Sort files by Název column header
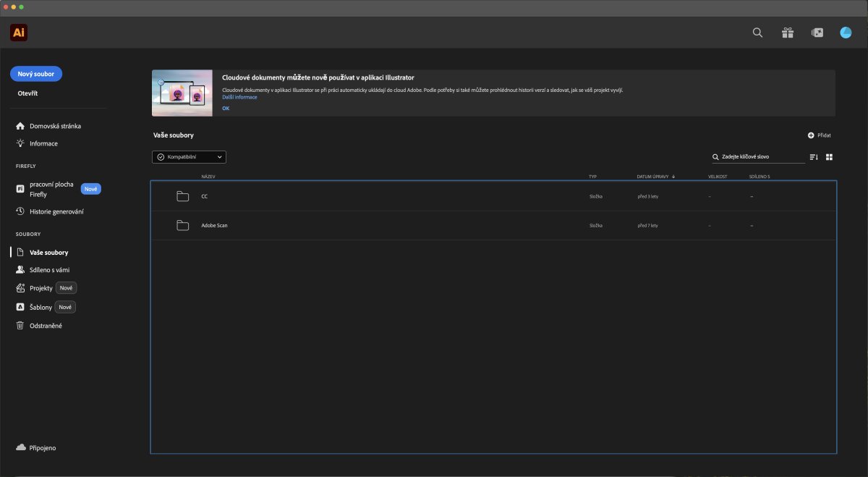The width and height of the screenshot is (868, 477). [208, 176]
